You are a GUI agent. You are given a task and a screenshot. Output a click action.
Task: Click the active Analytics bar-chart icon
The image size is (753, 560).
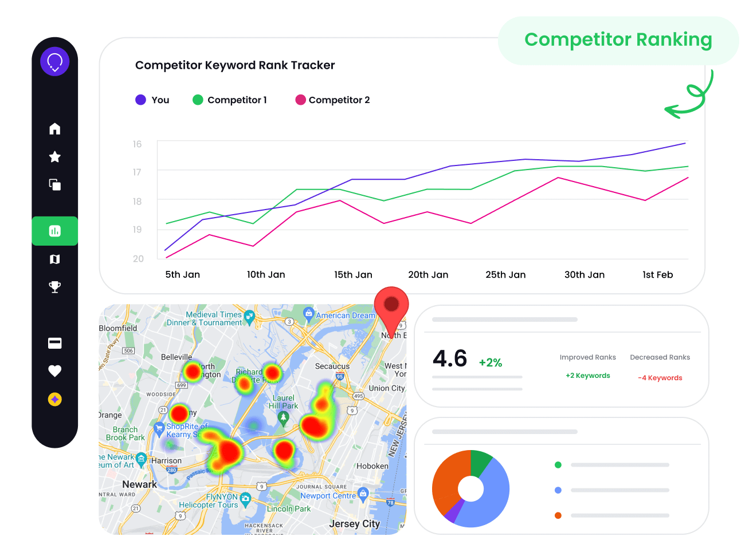(54, 231)
